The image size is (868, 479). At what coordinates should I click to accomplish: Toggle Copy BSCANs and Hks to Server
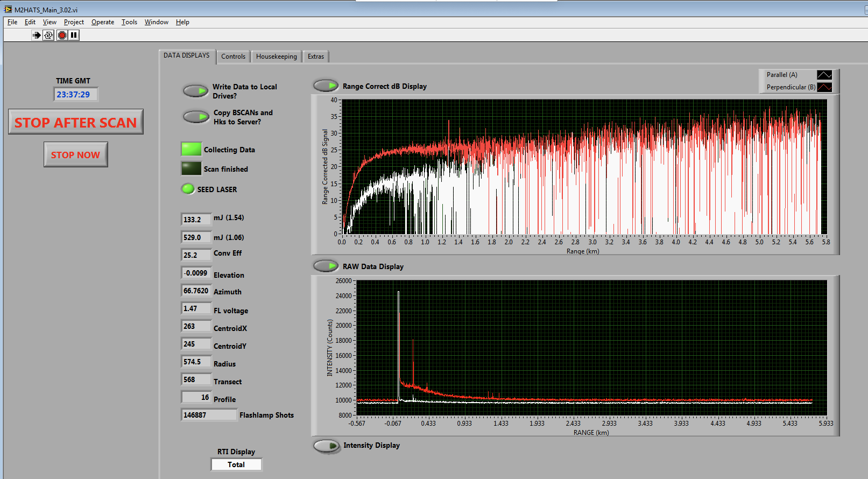195,117
